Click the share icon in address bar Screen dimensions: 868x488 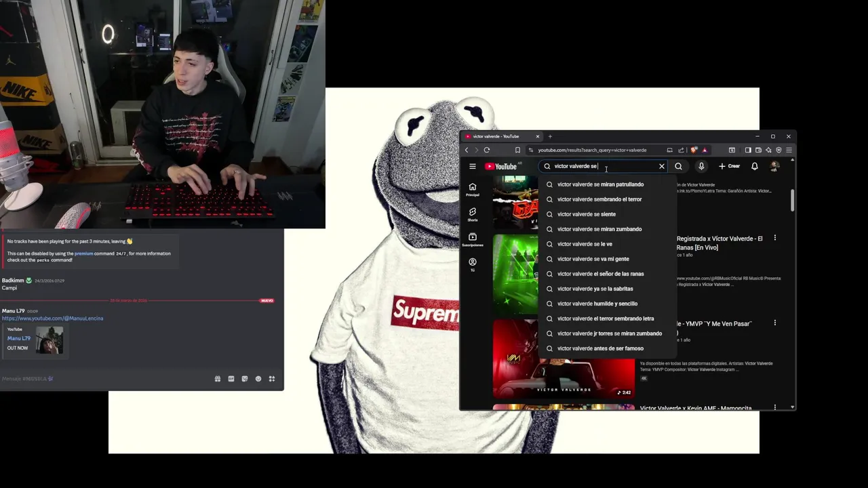coord(681,150)
